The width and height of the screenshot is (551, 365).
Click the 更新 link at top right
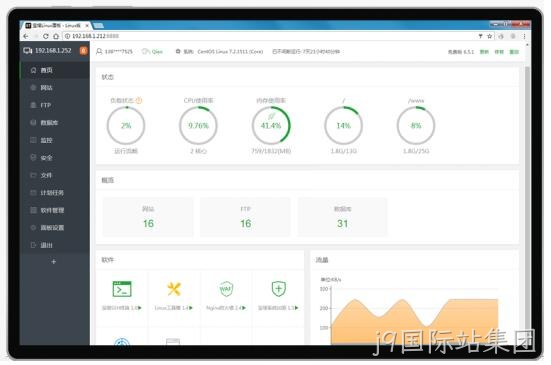tap(484, 52)
